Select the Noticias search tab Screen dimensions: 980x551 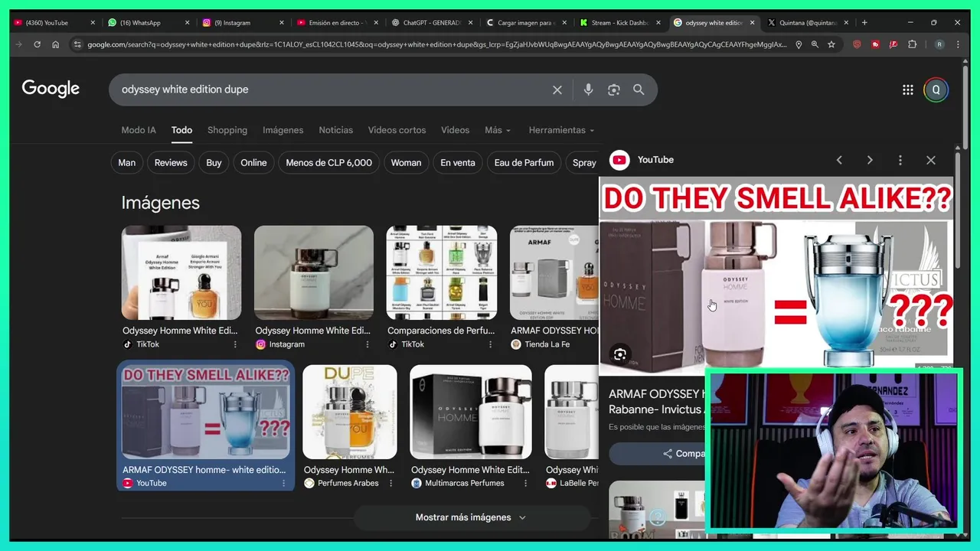[x=336, y=130]
